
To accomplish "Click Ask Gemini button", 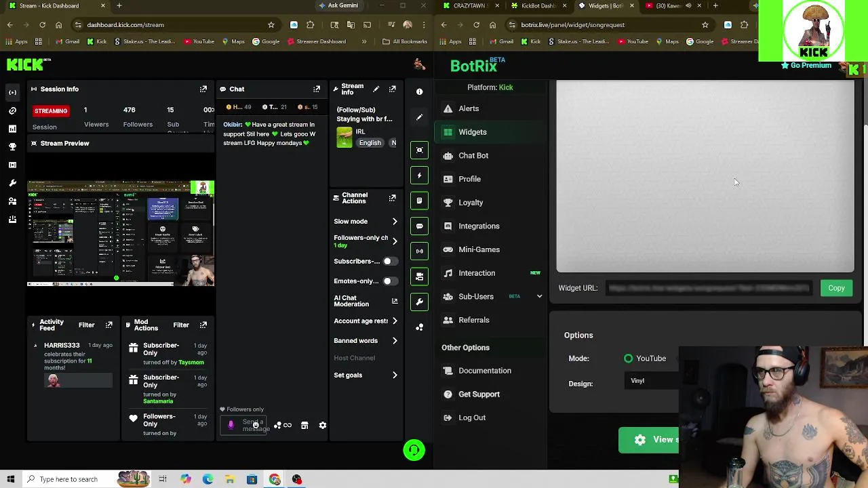I will tap(338, 5).
